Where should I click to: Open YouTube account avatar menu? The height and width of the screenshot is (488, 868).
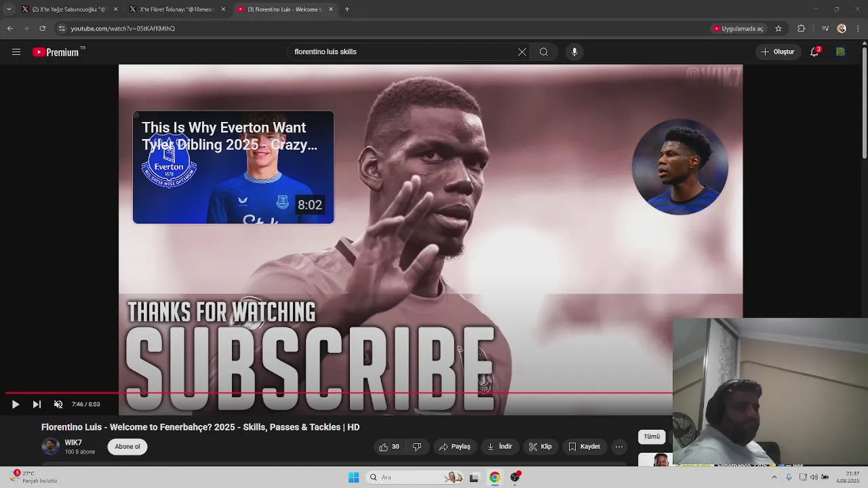(841, 52)
